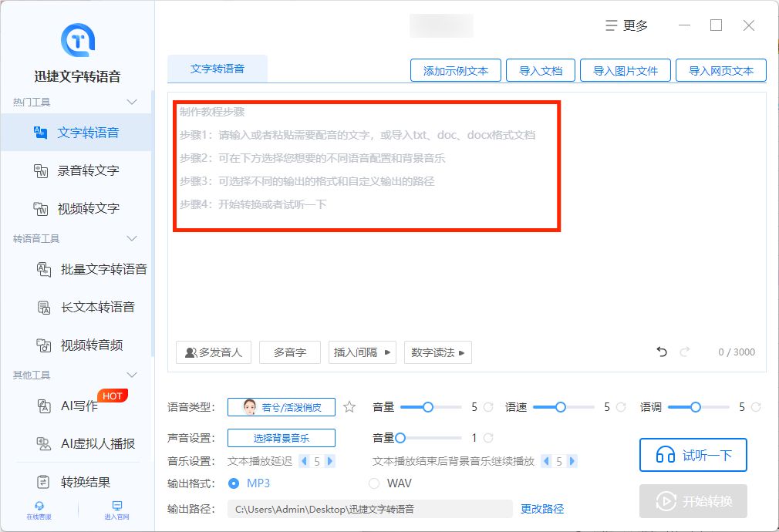Click 添加示例文本 button
Viewport: 779px width, 532px height.
(x=456, y=70)
